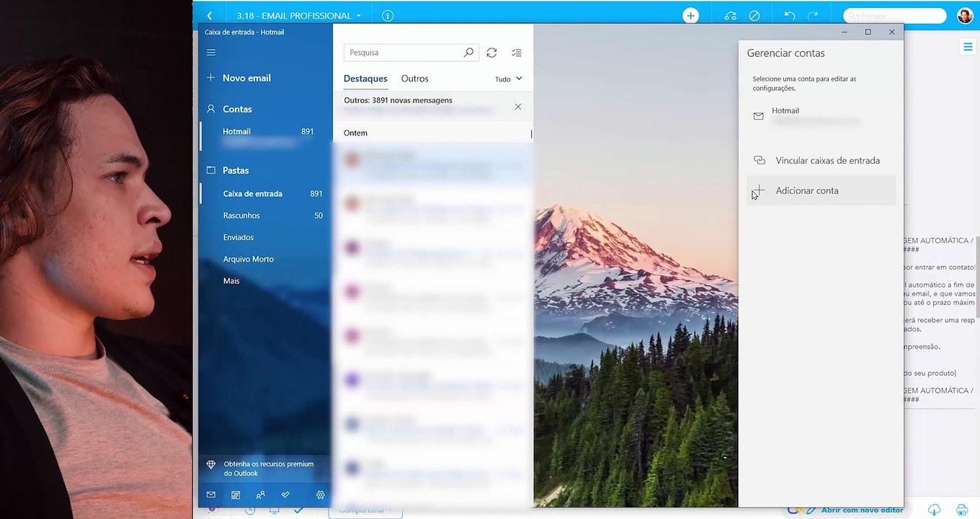Redo with the top bar arrow

point(813,15)
